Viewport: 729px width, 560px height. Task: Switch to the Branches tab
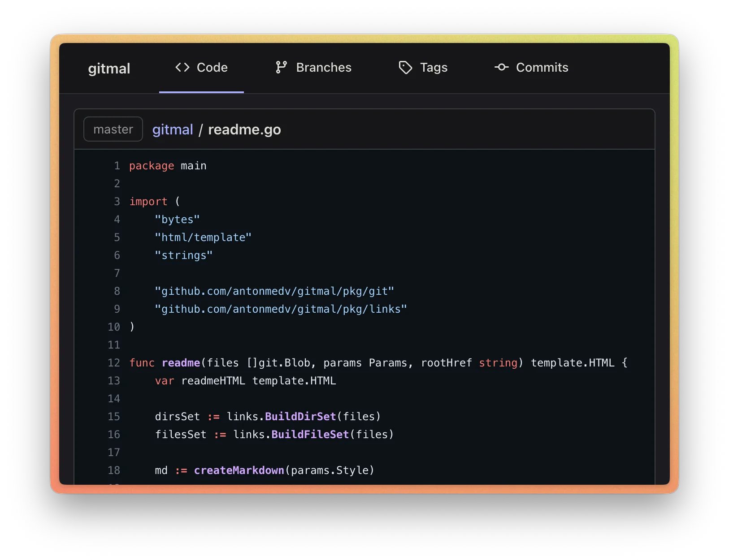point(313,68)
